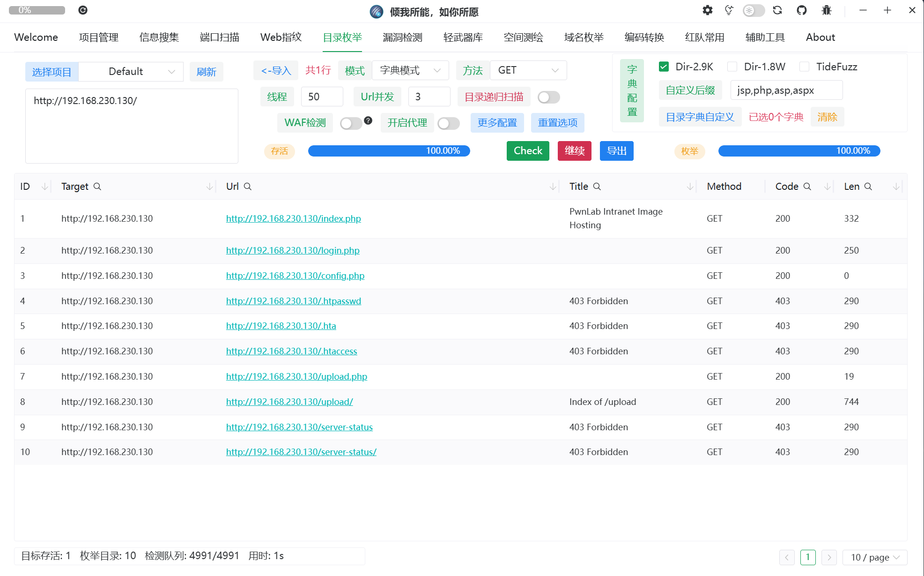
Task: Enable the 目录递归扫描 recursive scan switch
Action: [548, 97]
